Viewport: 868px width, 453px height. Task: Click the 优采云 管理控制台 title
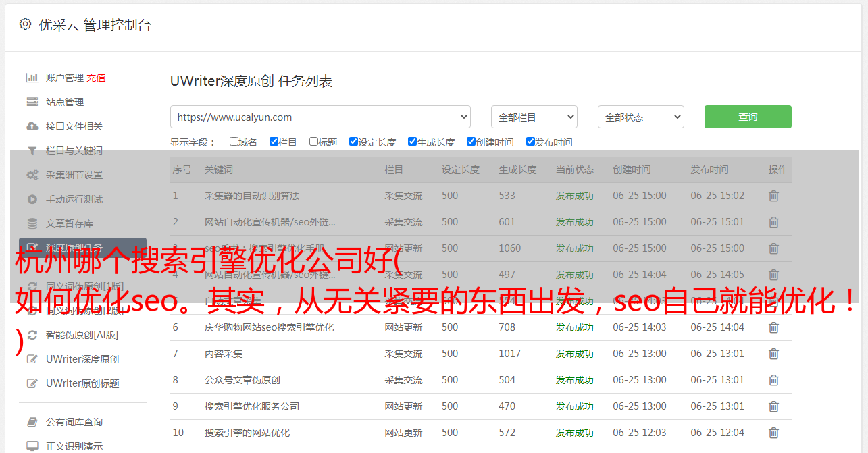[95, 25]
